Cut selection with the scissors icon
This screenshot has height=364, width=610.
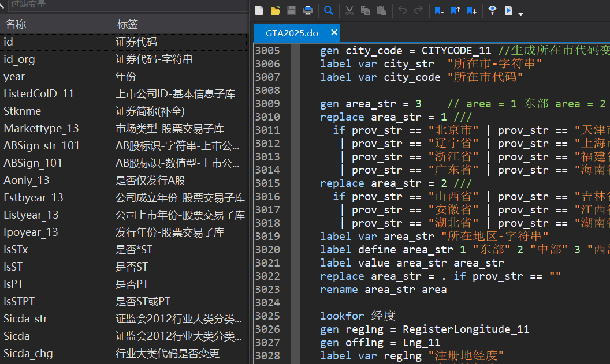click(349, 10)
